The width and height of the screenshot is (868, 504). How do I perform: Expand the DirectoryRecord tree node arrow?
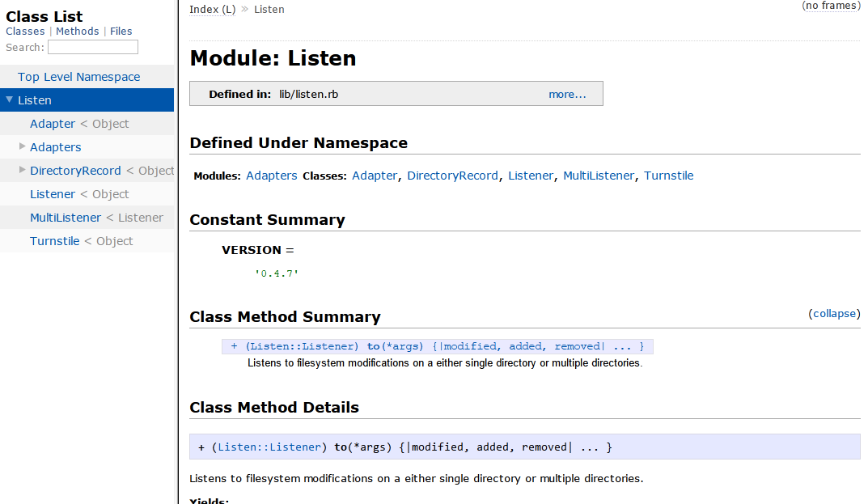click(22, 170)
